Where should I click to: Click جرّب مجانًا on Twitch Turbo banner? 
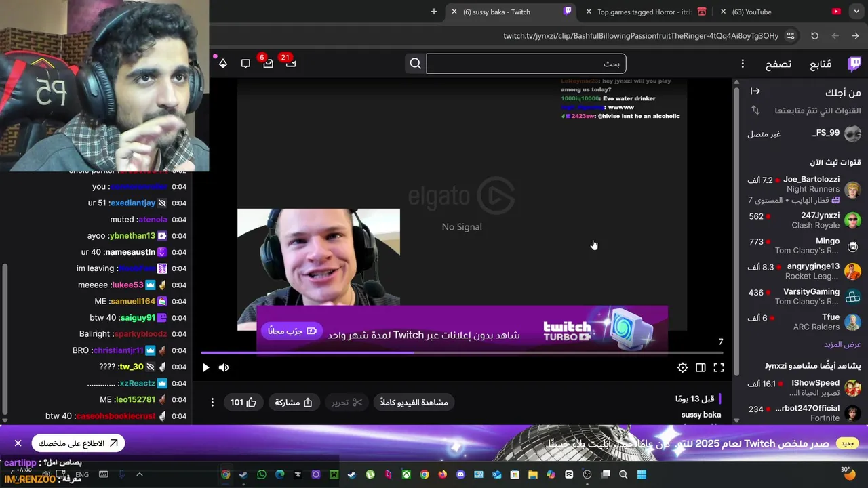coord(292,331)
